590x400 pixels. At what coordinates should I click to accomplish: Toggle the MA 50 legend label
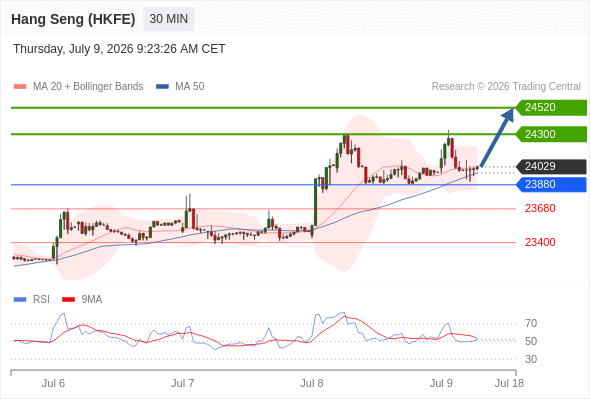pos(190,87)
